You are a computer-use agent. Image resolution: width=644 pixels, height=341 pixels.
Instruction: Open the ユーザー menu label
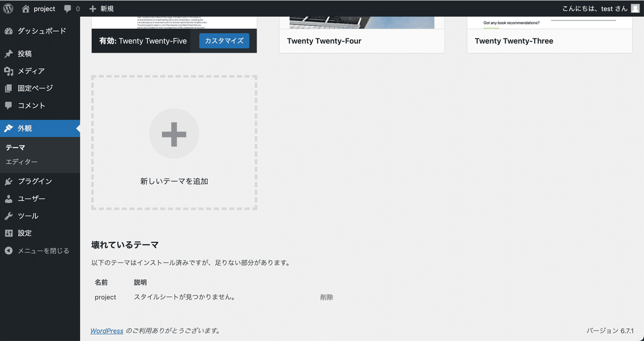coord(32,199)
